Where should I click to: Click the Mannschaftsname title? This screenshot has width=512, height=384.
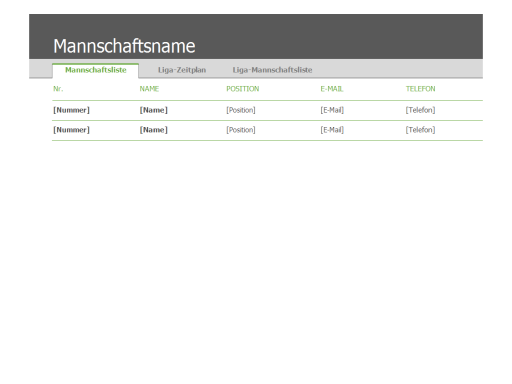pyautogui.click(x=124, y=46)
